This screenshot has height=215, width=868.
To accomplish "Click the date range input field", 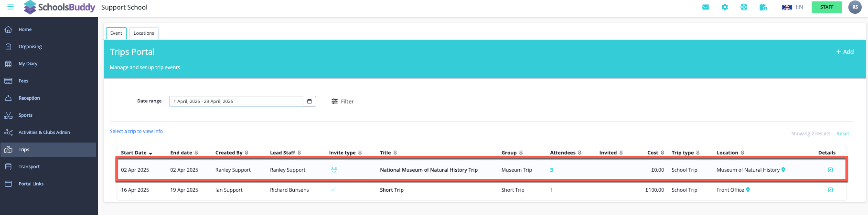I will 236,101.
